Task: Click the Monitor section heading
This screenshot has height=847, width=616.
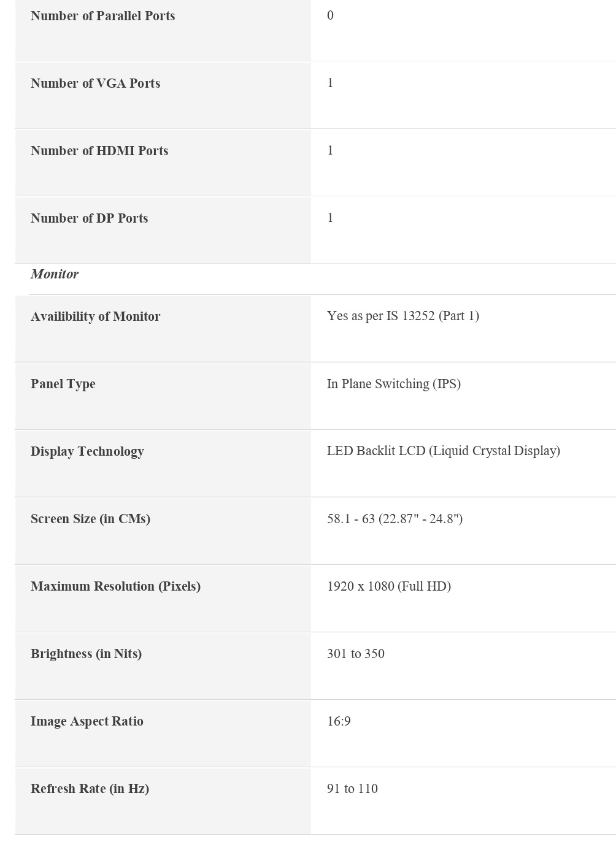Action: [55, 274]
